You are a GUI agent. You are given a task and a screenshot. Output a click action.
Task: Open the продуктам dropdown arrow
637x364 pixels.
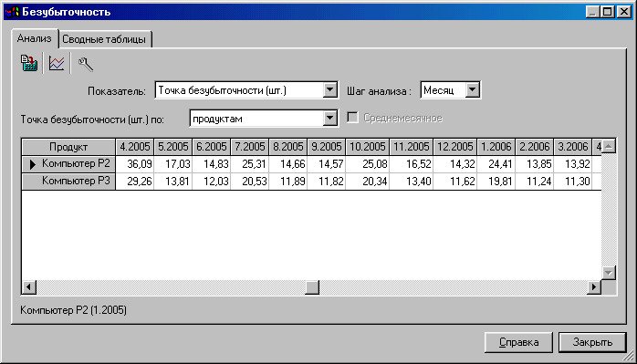pyautogui.click(x=330, y=119)
